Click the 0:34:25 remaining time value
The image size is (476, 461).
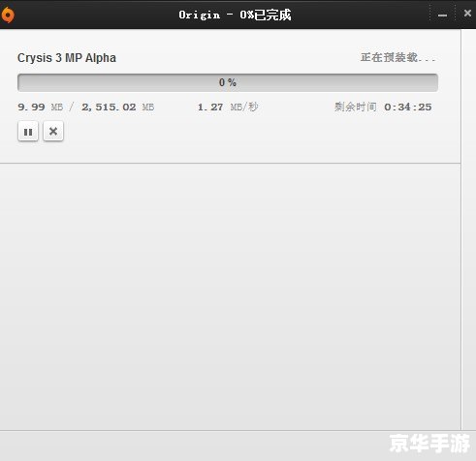[x=408, y=107]
